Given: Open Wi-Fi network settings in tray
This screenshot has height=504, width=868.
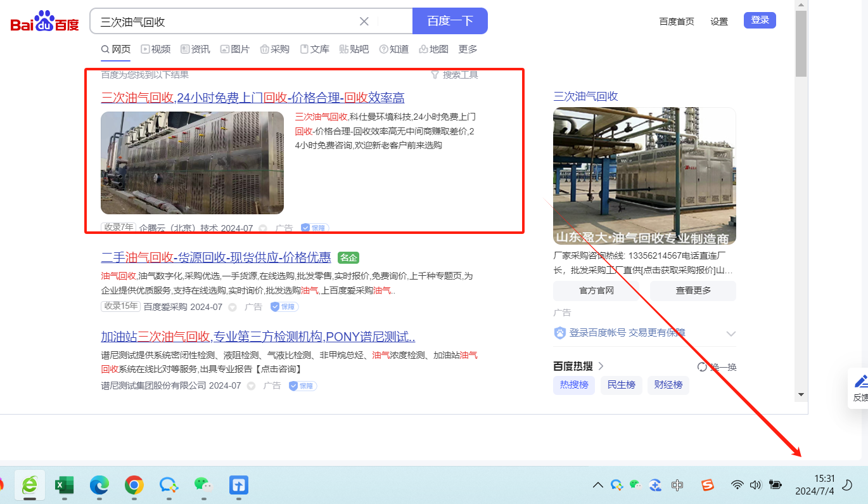Looking at the screenshot, I should pyautogui.click(x=737, y=486).
